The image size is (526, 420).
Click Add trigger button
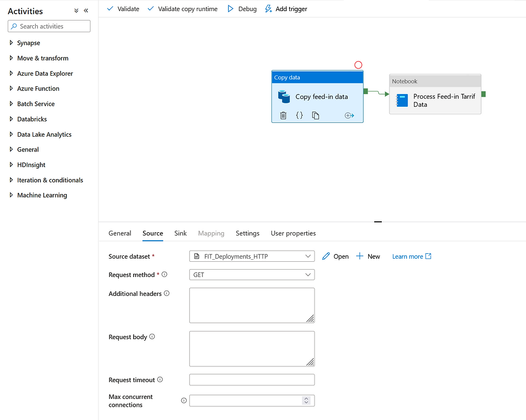[x=286, y=9]
